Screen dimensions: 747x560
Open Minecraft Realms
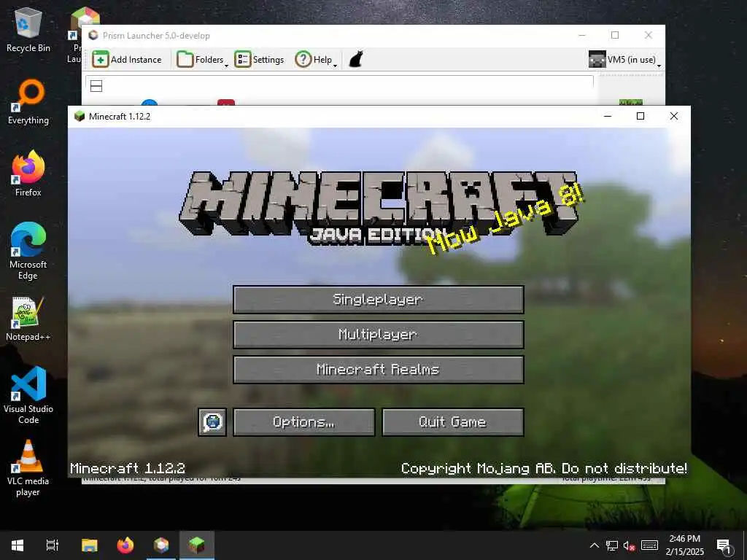pos(379,370)
